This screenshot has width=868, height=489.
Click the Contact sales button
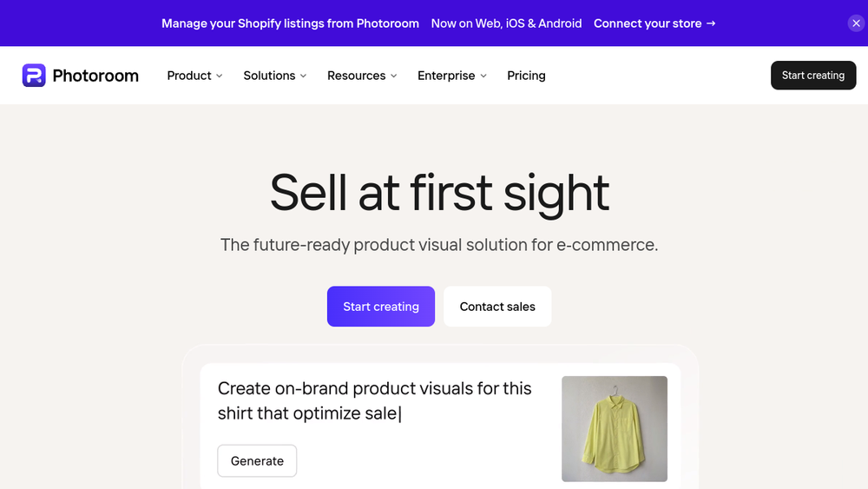[x=497, y=307]
